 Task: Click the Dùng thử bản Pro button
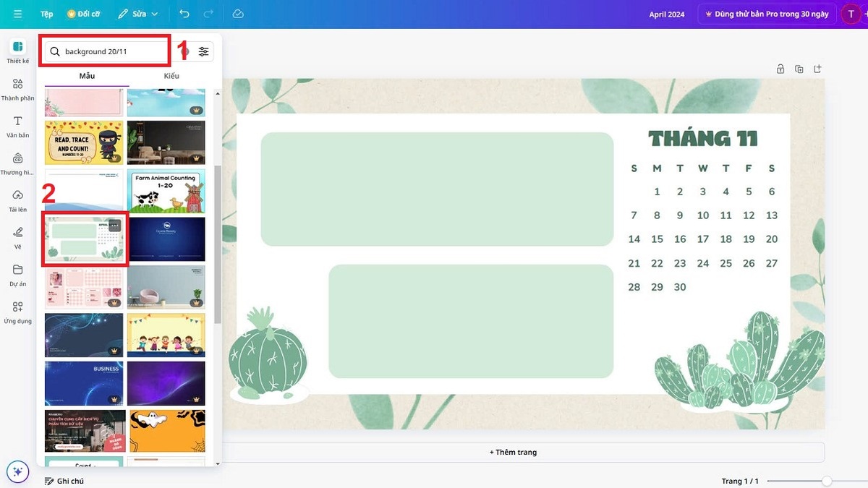[765, 13]
